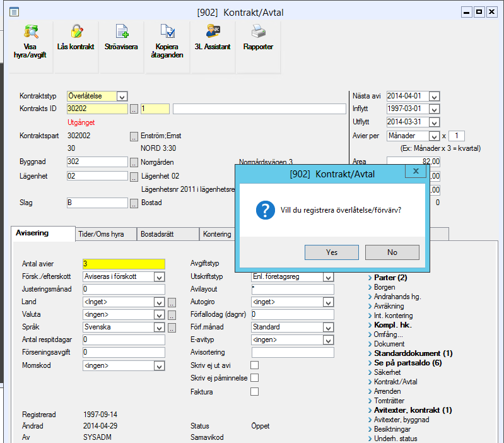The width and height of the screenshot is (504, 443).
Task: Click the lookup button beside Valuta
Action: point(172,315)
